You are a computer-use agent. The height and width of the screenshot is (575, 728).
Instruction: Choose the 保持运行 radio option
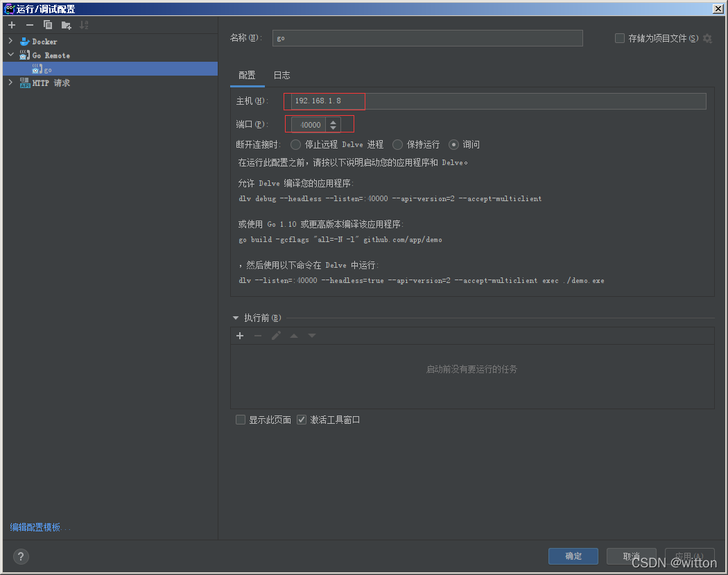coord(397,144)
